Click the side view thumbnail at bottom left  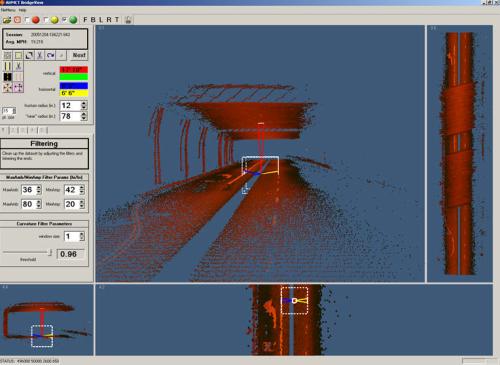point(47,320)
